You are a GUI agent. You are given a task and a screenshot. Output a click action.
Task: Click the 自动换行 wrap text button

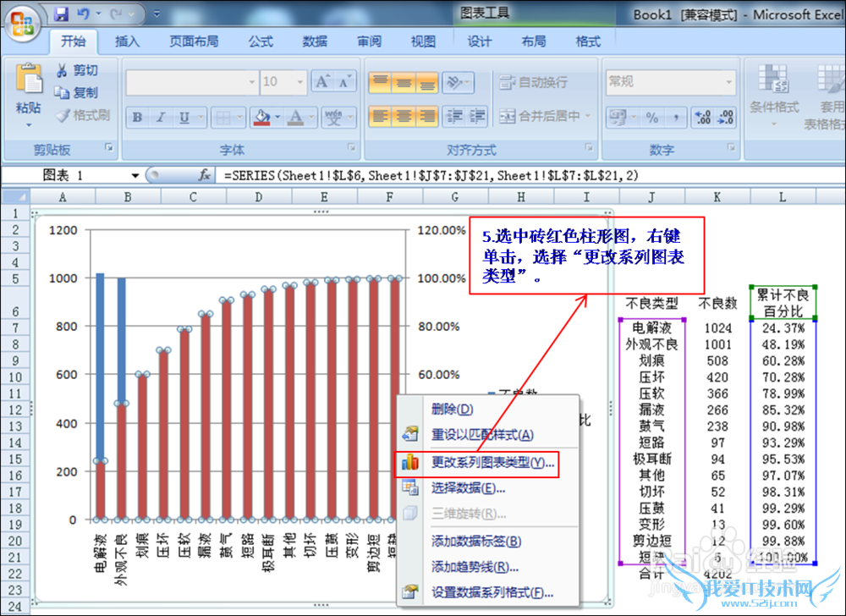click(x=533, y=82)
